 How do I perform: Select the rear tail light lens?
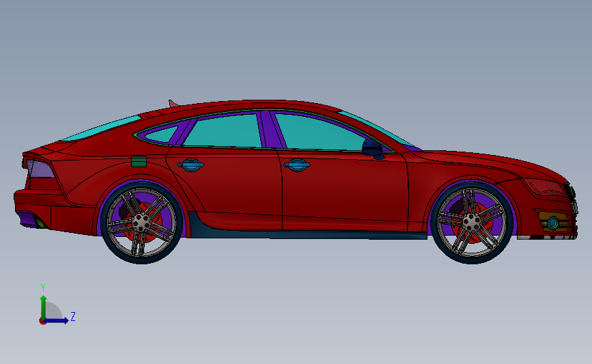[x=40, y=169]
